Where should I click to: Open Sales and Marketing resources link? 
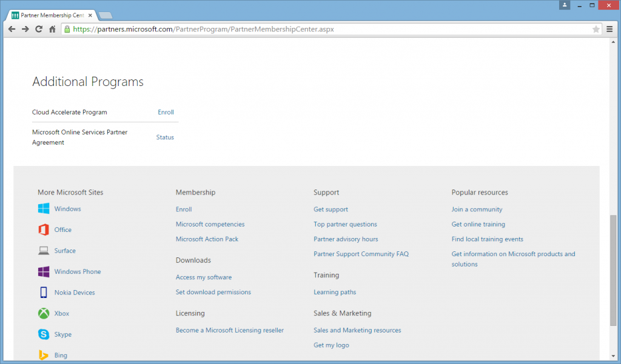357,330
